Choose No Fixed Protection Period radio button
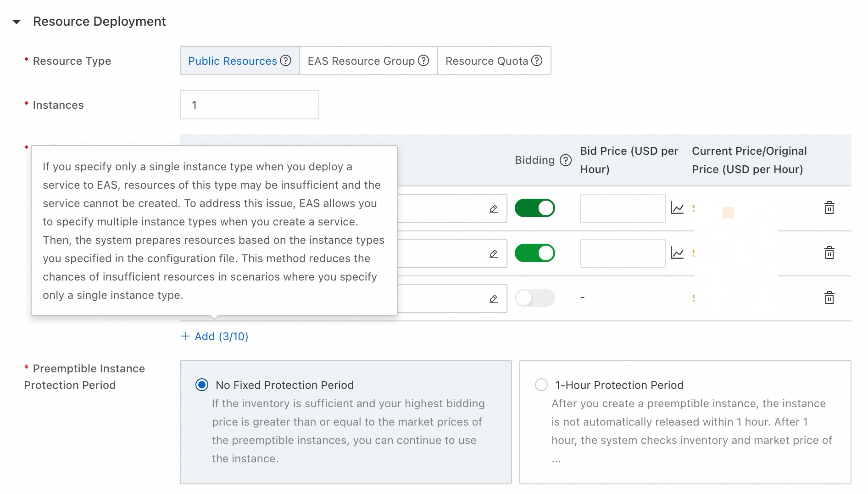Image resolution: width=868 pixels, height=494 pixels. tap(202, 385)
